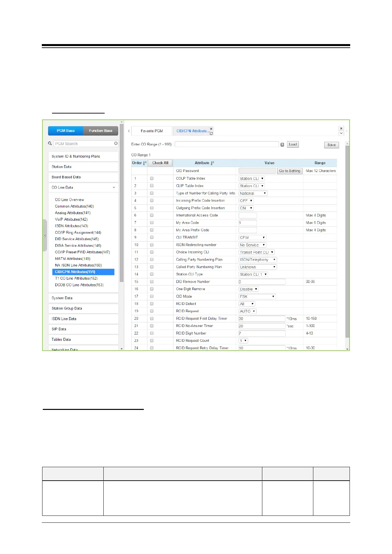Select CID/CPN Attributes(151) in sidebar
The width and height of the screenshot is (392, 554).
pos(83,272)
